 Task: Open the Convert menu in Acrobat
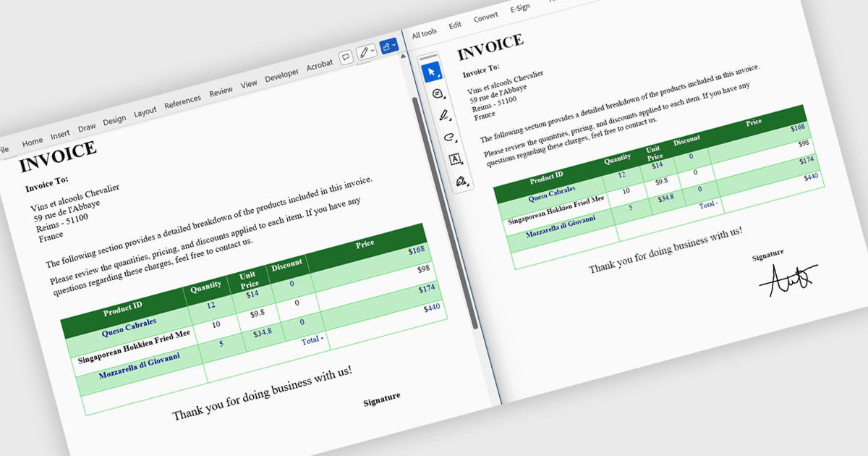pyautogui.click(x=485, y=17)
